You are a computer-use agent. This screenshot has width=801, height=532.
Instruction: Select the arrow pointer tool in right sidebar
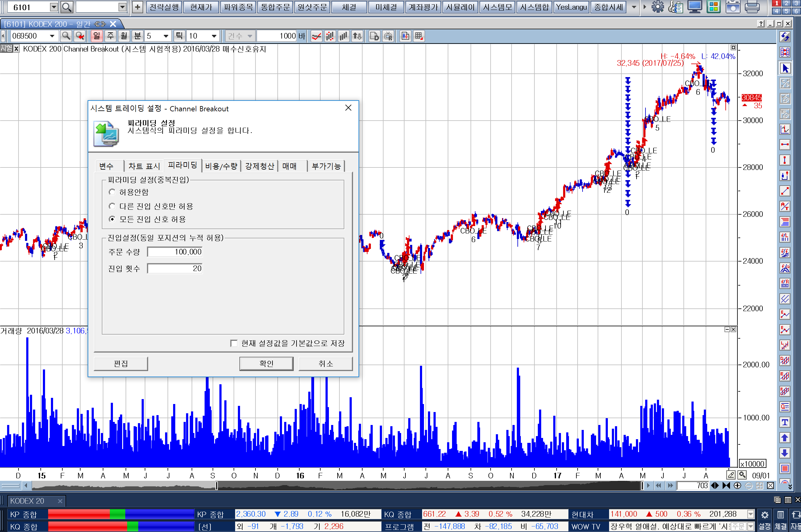click(x=785, y=68)
